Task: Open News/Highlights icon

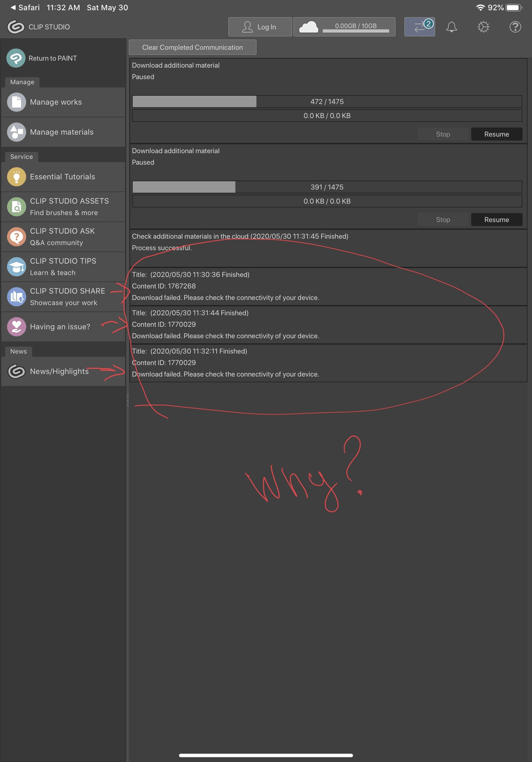Action: (17, 372)
